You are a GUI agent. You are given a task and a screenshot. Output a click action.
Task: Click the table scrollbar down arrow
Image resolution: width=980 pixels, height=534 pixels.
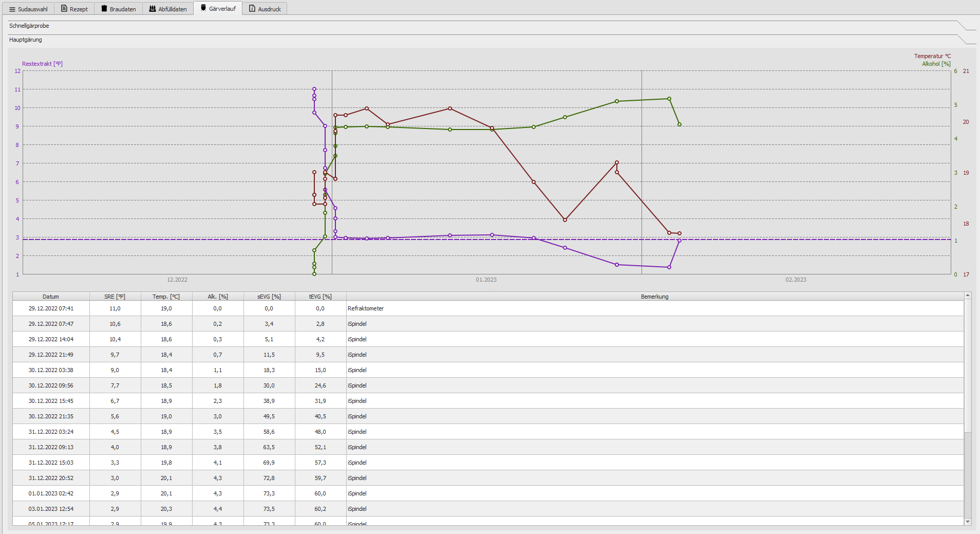[968, 522]
